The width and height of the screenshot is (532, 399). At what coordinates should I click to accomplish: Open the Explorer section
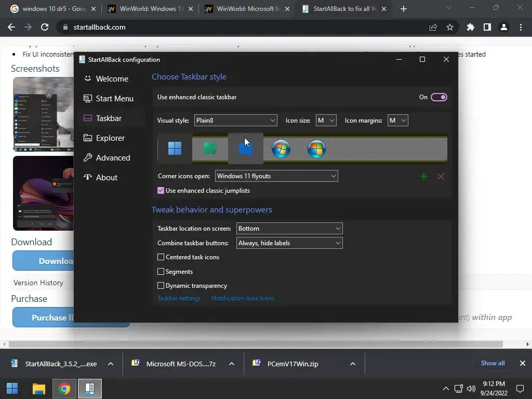click(x=112, y=138)
